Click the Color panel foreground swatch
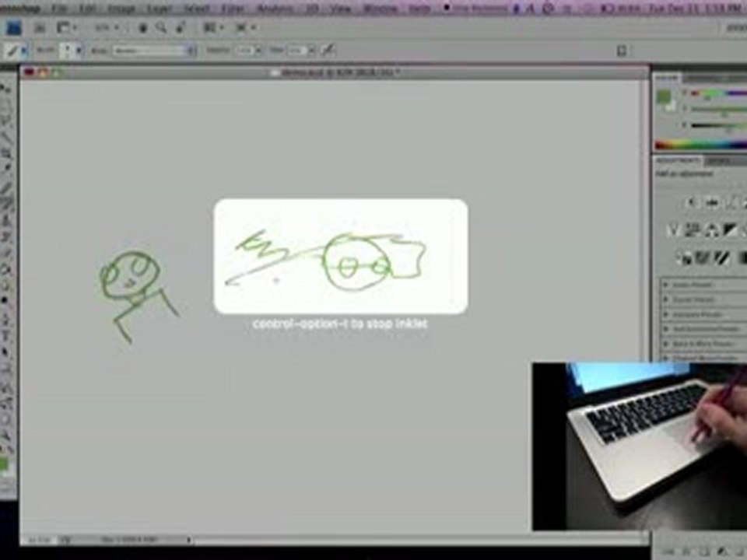Screen dimensions: 747x560 click(663, 96)
